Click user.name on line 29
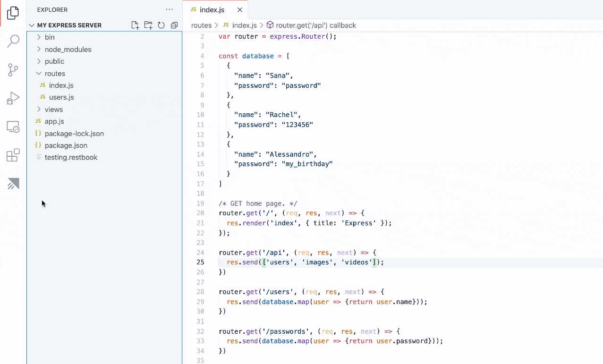 coord(394,302)
